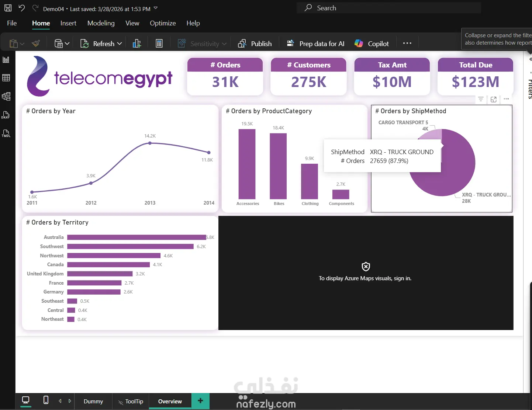This screenshot has height=410, width=532.
Task: Switch to Table view icon
Action: pos(6,78)
